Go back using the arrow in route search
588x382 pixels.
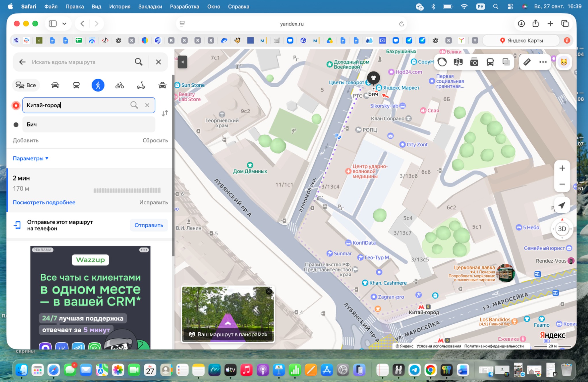pos(22,62)
